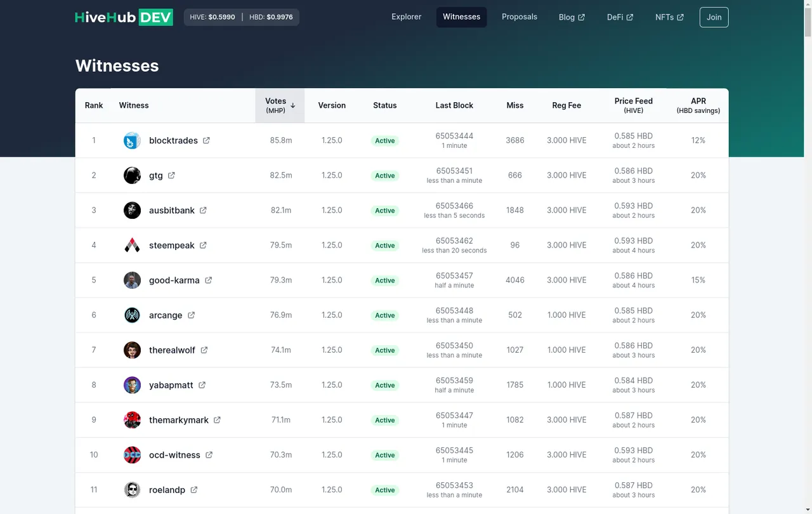Click blocktrades Active status badge
The image size is (812, 514).
pyautogui.click(x=385, y=141)
